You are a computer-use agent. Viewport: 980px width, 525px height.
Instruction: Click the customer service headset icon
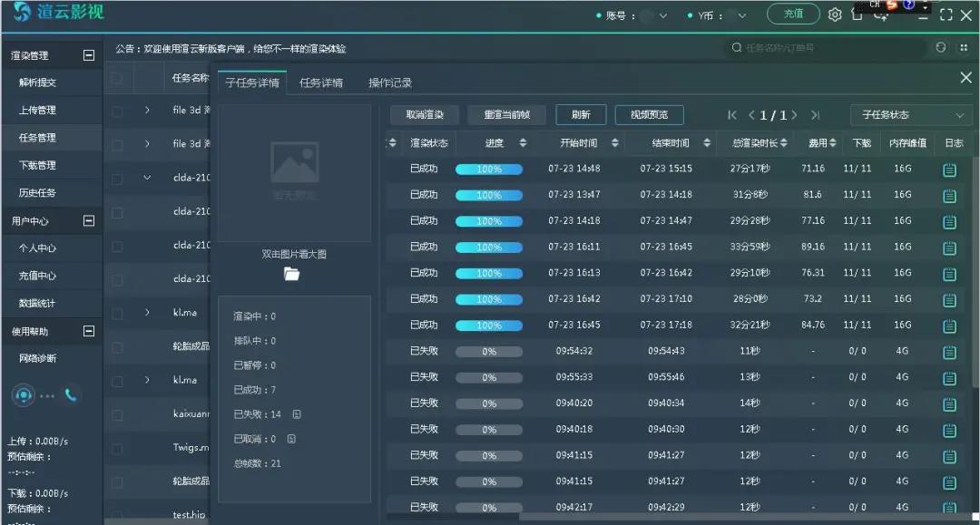pyautogui.click(x=24, y=394)
